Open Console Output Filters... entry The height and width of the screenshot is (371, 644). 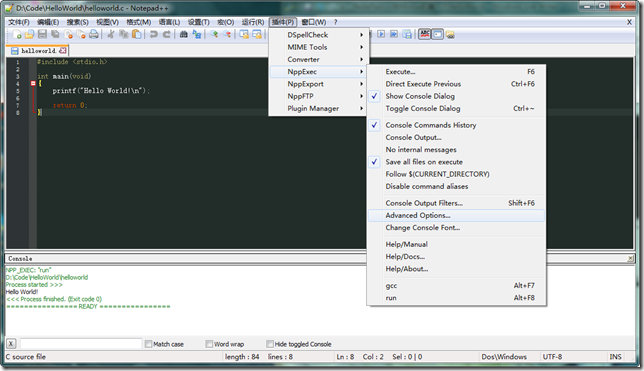tap(456, 203)
